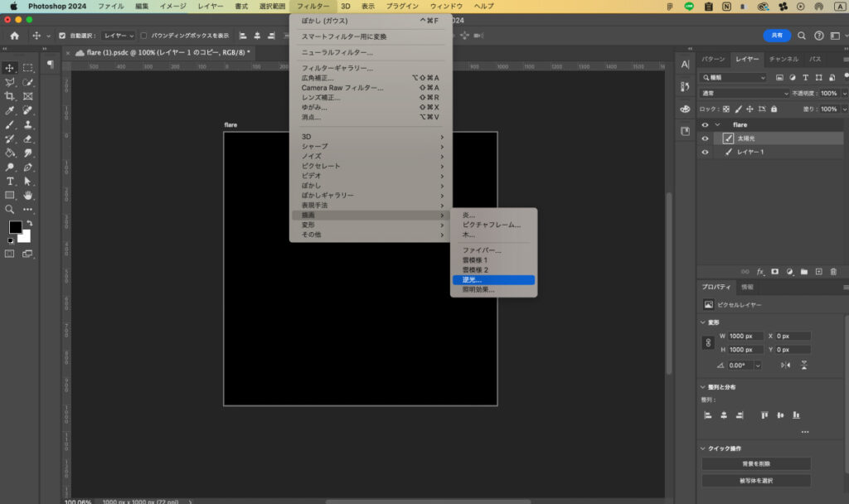Select the Horizontal Type tool
Screen dimensions: 849x504
tap(10, 181)
